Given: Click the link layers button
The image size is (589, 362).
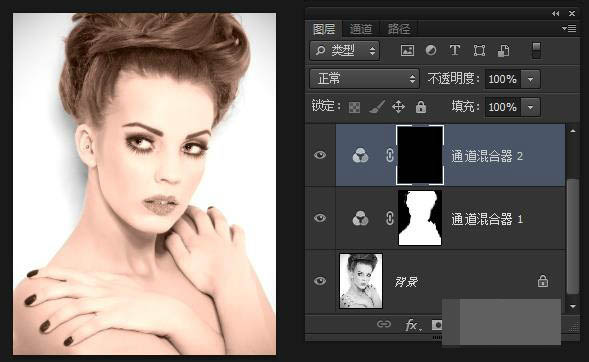Looking at the screenshot, I should coord(384,324).
